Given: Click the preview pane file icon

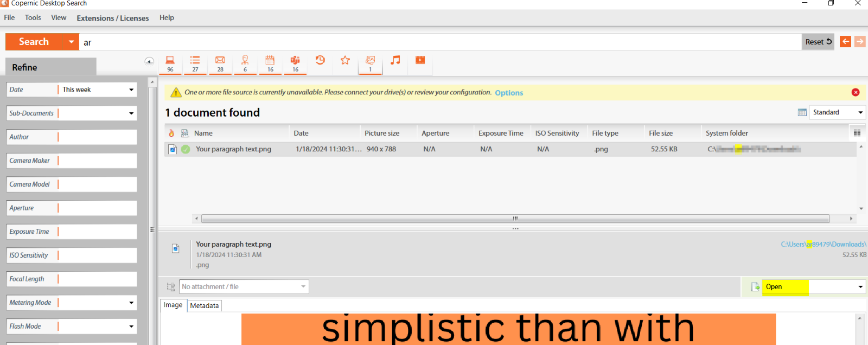Looking at the screenshot, I should 176,248.
